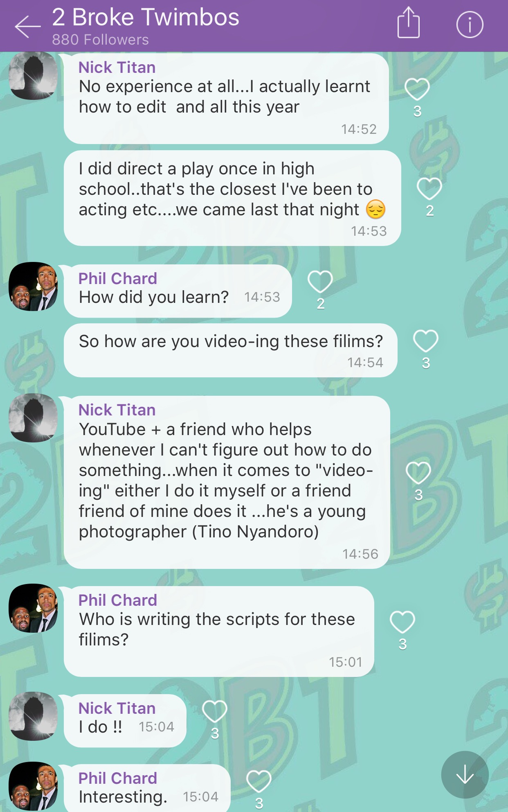Open the share icon in header
This screenshot has width=508, height=812.
tap(408, 23)
